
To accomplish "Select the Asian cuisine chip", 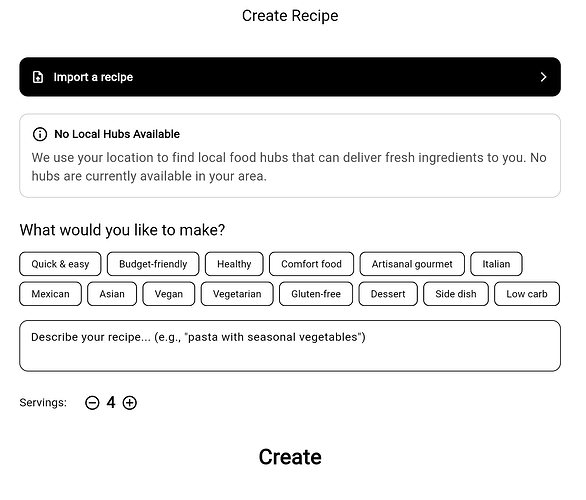I will [x=112, y=294].
